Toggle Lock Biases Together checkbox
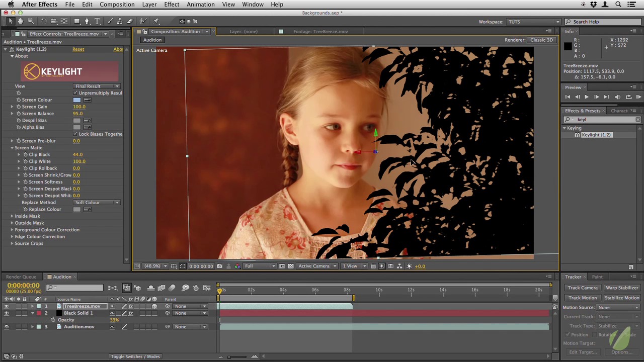 (x=75, y=134)
